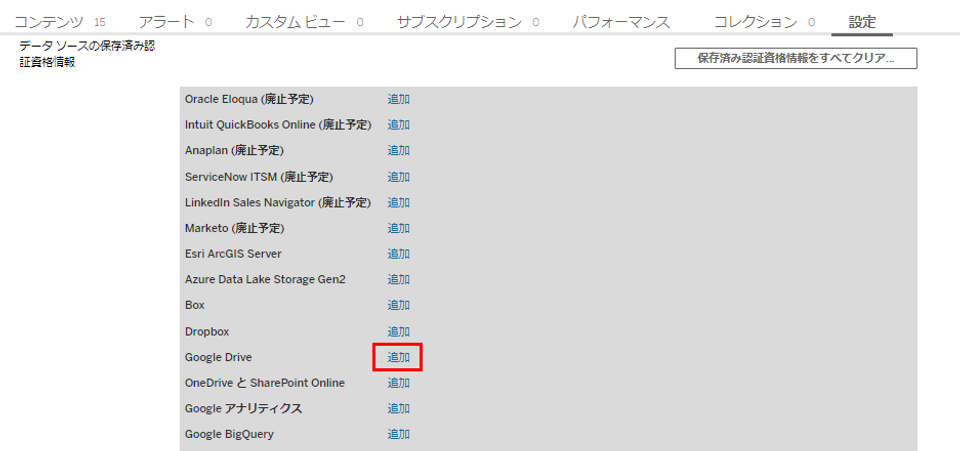Open the カスタム ビュー tab

click(x=304, y=23)
